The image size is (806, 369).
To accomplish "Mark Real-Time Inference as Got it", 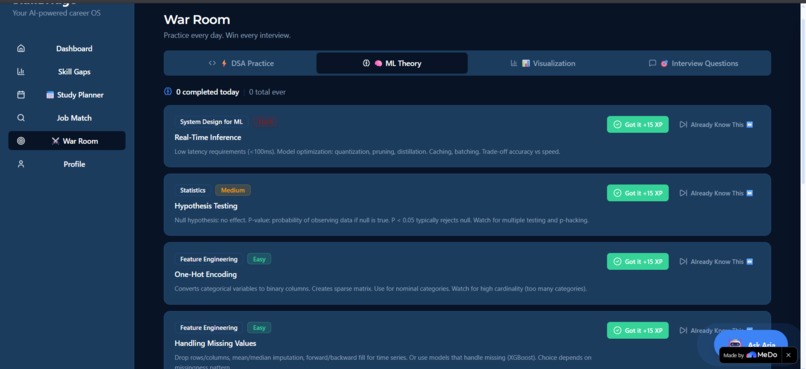I will 637,124.
